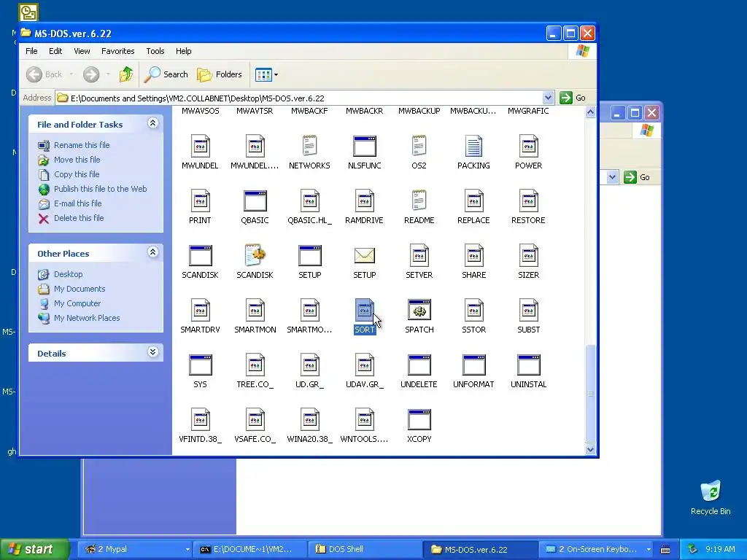Image resolution: width=747 pixels, height=560 pixels.
Task: Select the PRINT file icon
Action: click(200, 201)
